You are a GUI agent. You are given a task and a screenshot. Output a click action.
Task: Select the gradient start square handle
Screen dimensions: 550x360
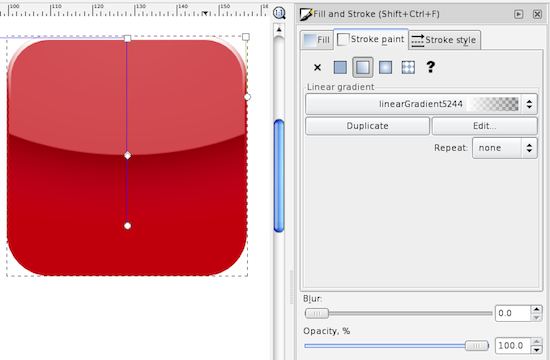128,38
